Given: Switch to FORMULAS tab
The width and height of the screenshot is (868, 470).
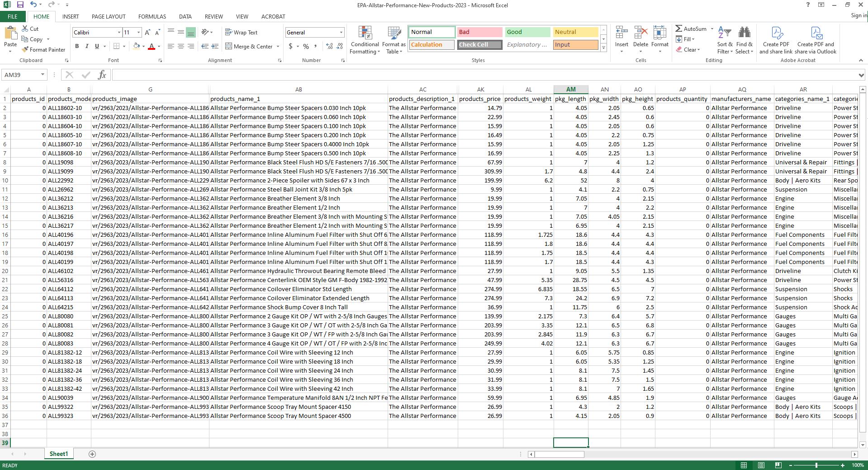Looking at the screenshot, I should pyautogui.click(x=152, y=16).
